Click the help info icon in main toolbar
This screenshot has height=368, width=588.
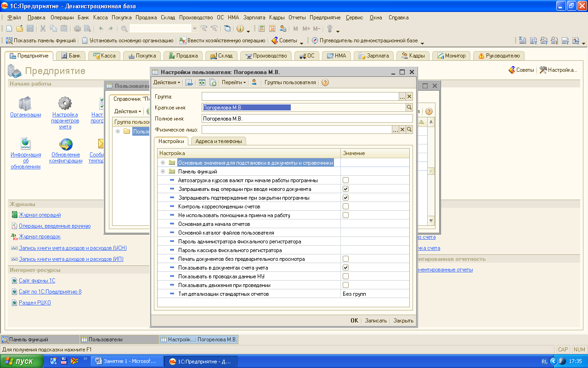[x=240, y=29]
